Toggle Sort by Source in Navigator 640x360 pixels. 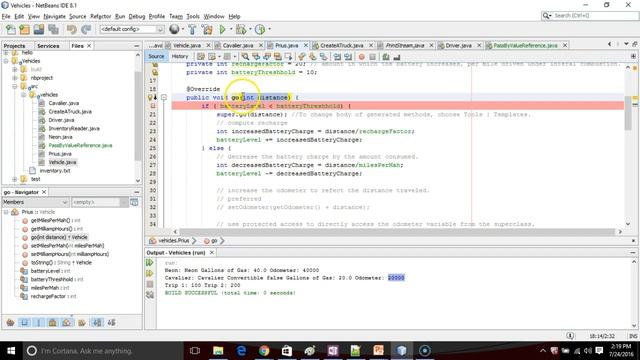111,322
